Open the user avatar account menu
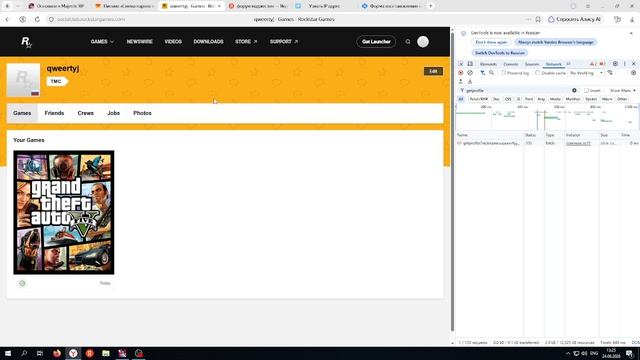 pyautogui.click(x=423, y=42)
